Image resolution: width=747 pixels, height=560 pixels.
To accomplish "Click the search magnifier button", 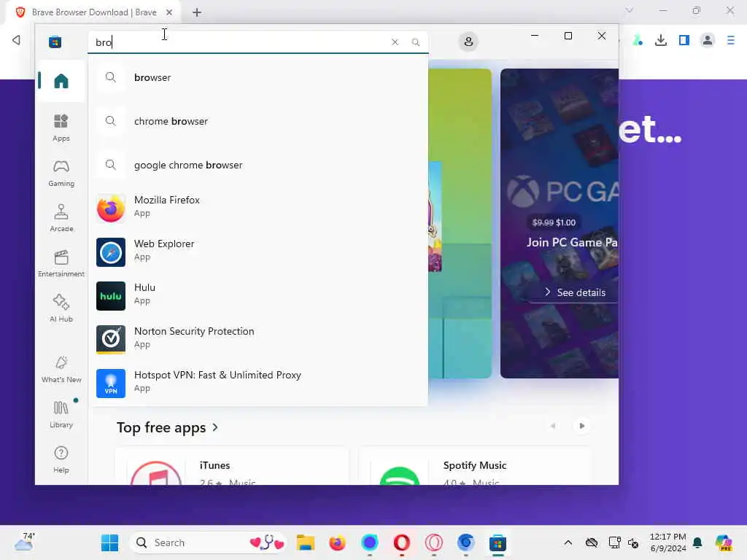I will [415, 42].
